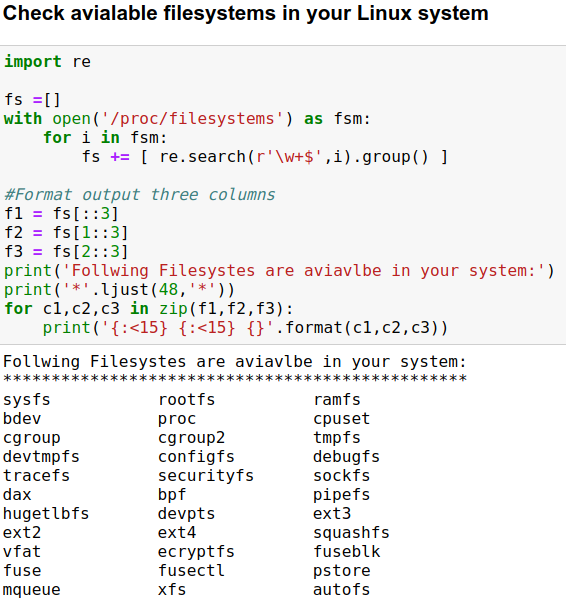The height and width of the screenshot is (604, 566).
Task: Click 'ext4' in the output
Action: [x=177, y=533]
